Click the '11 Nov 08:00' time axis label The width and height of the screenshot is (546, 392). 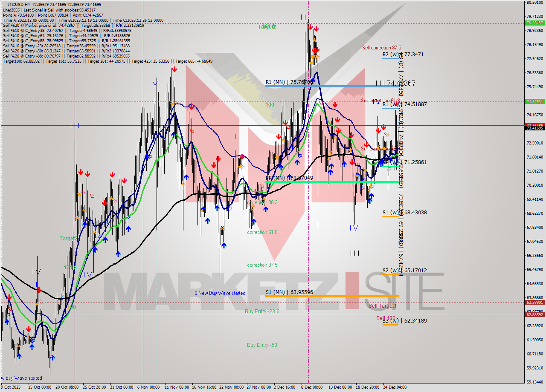pos(177,387)
